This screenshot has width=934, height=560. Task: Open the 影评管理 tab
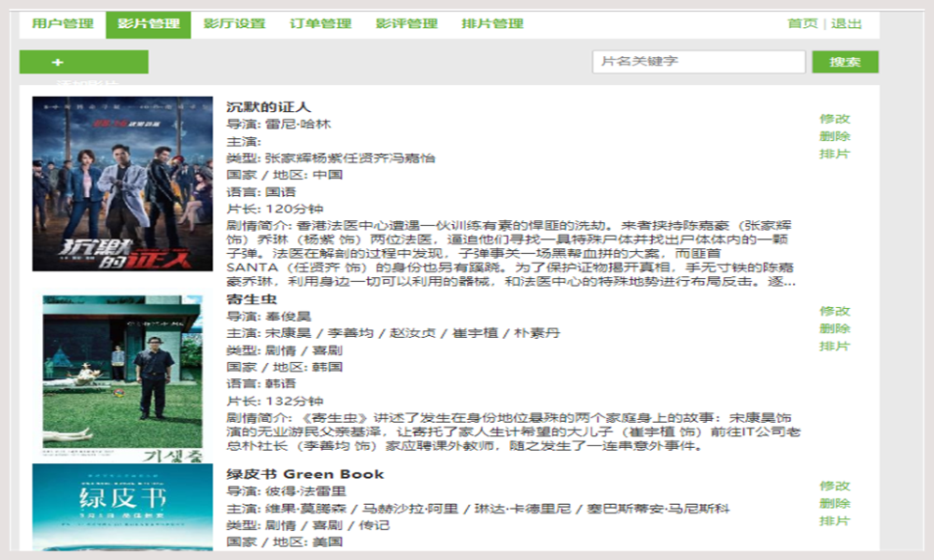point(406,24)
